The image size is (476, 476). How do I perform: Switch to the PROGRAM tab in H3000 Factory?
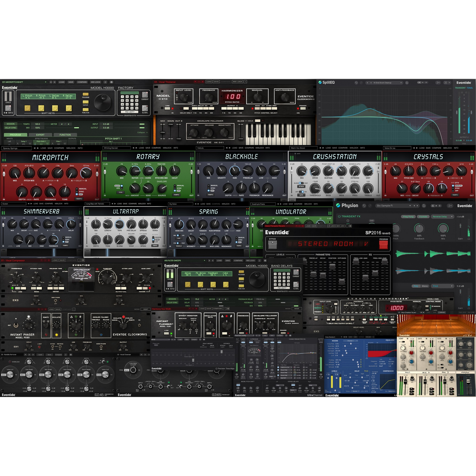(x=15, y=135)
